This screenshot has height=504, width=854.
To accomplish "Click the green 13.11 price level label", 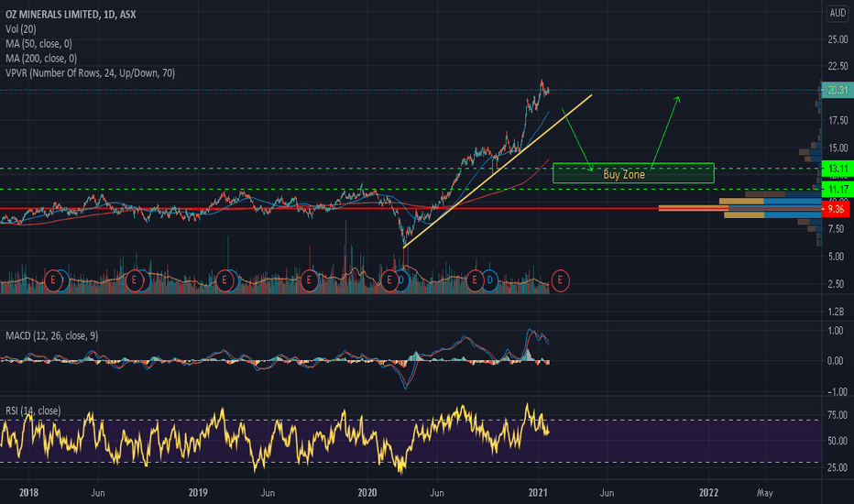I will tap(838, 169).
